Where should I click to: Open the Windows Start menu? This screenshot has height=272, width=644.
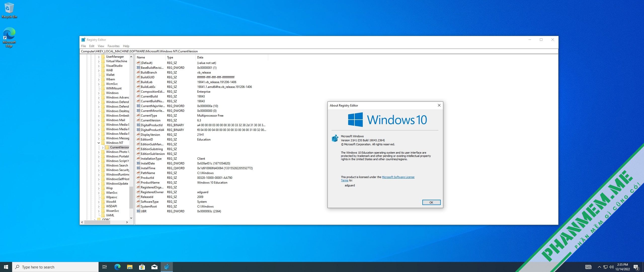click(6, 267)
